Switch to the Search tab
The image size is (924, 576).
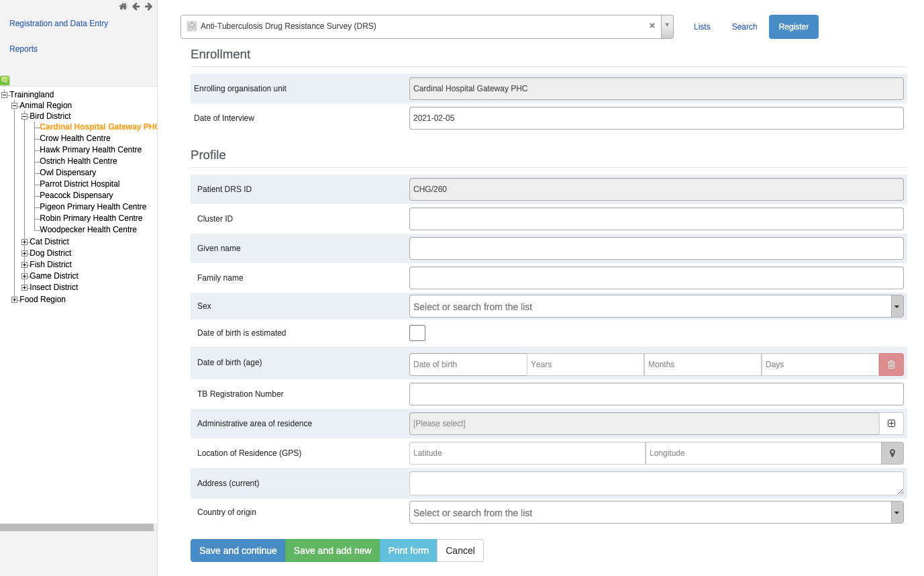click(744, 27)
